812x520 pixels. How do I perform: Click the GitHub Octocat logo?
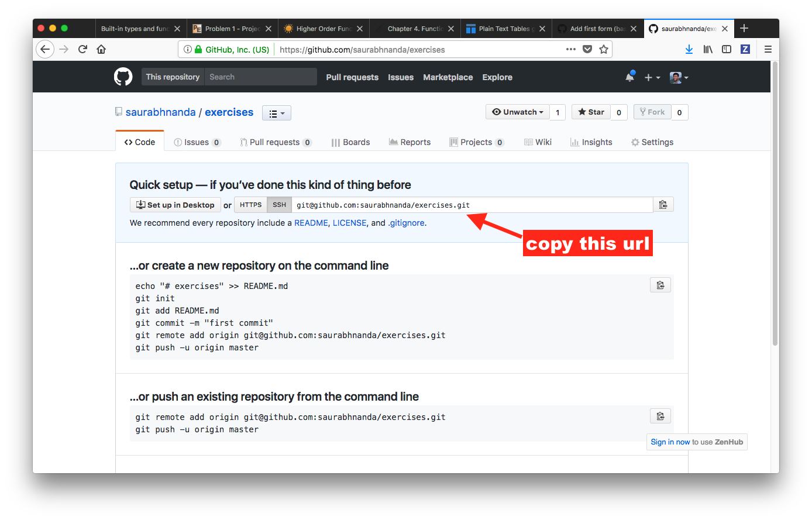point(123,77)
